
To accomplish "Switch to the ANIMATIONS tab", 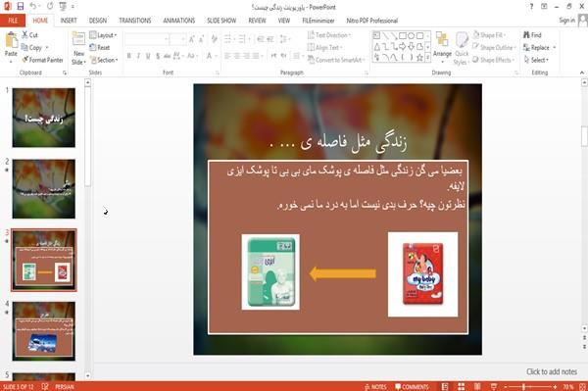I will pyautogui.click(x=179, y=21).
